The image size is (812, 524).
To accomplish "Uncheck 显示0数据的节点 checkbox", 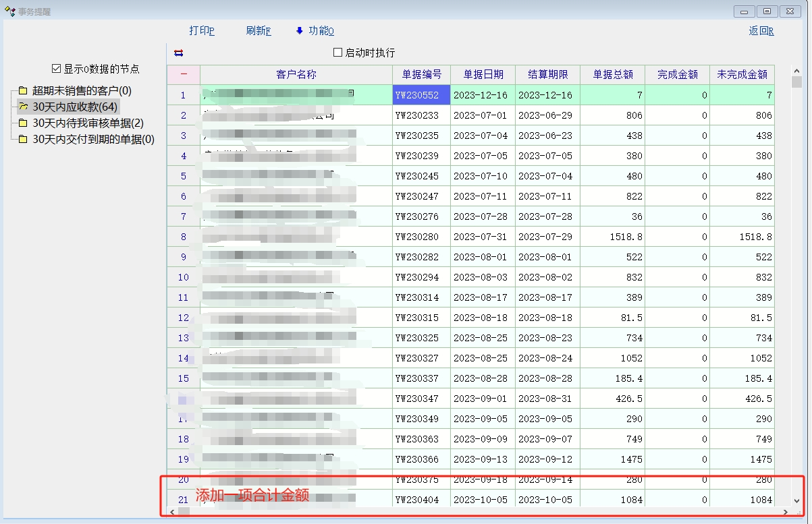I will pyautogui.click(x=57, y=69).
